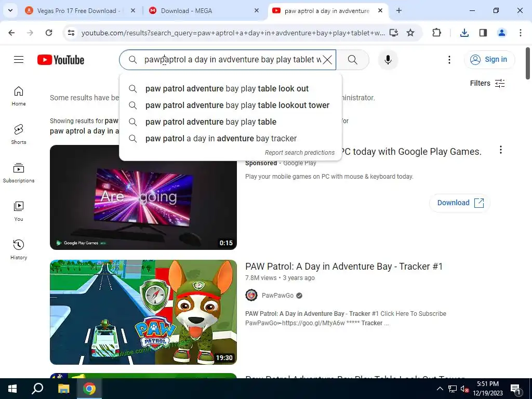532x399 pixels.
Task: Click the Google Play sponsor name
Action: coord(300,163)
